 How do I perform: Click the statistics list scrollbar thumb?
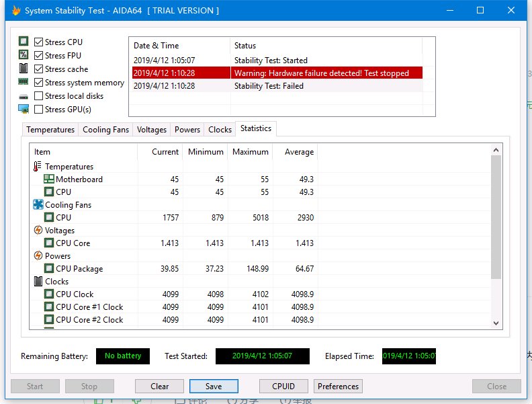coord(496,217)
